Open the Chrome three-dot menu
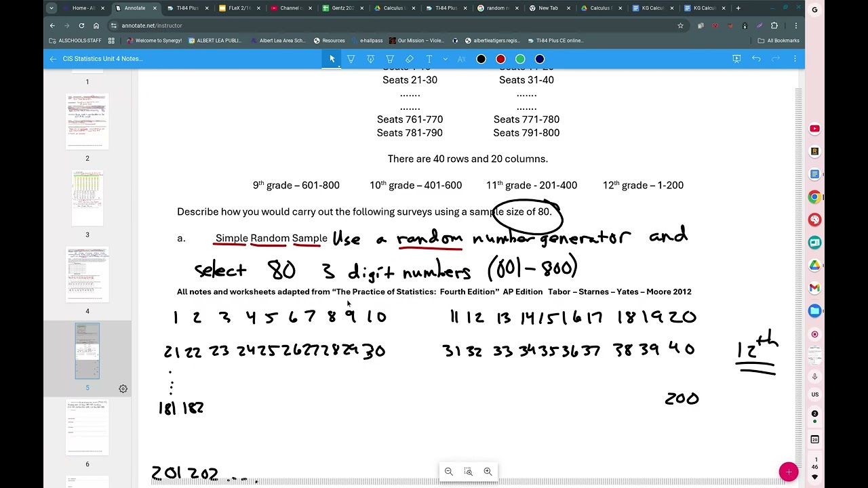 tap(796, 26)
